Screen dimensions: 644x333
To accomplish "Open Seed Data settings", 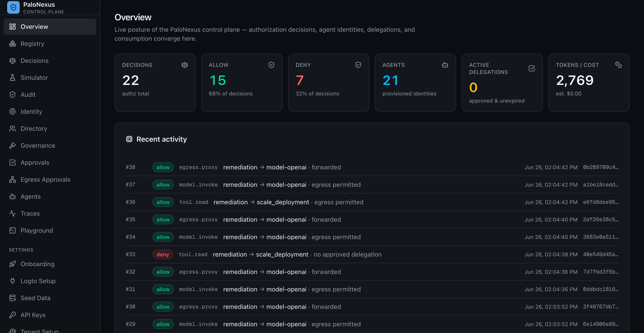I will (50, 298).
